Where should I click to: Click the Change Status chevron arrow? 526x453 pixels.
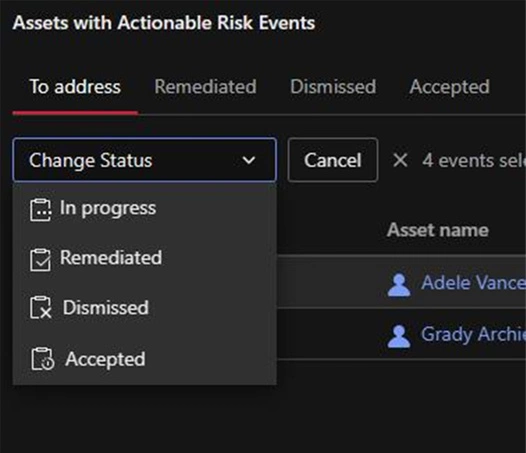coord(249,160)
